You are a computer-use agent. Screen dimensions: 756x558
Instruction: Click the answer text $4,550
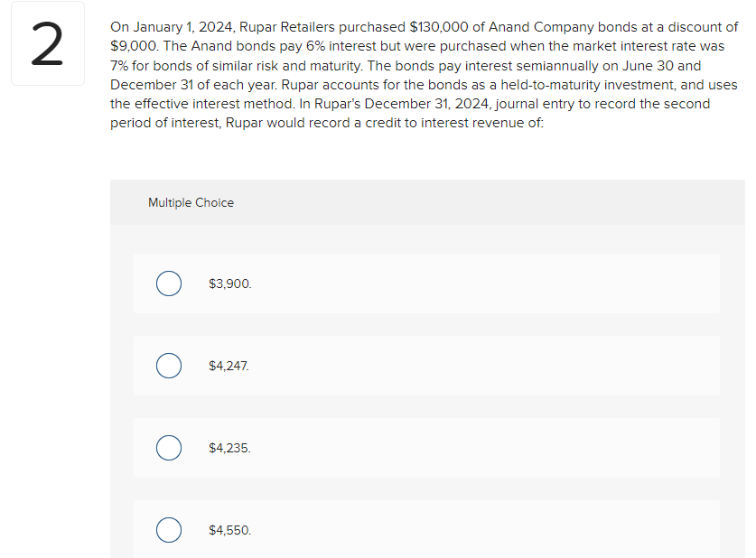click(x=229, y=530)
